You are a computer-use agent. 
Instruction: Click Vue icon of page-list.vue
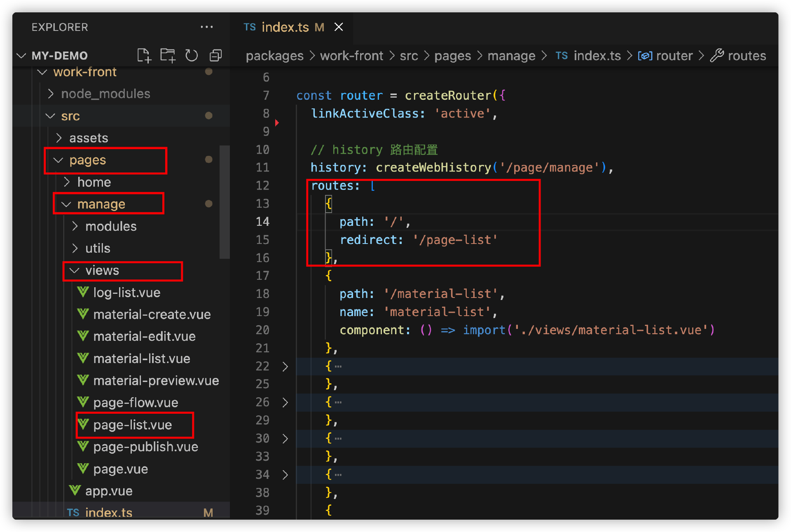83,424
